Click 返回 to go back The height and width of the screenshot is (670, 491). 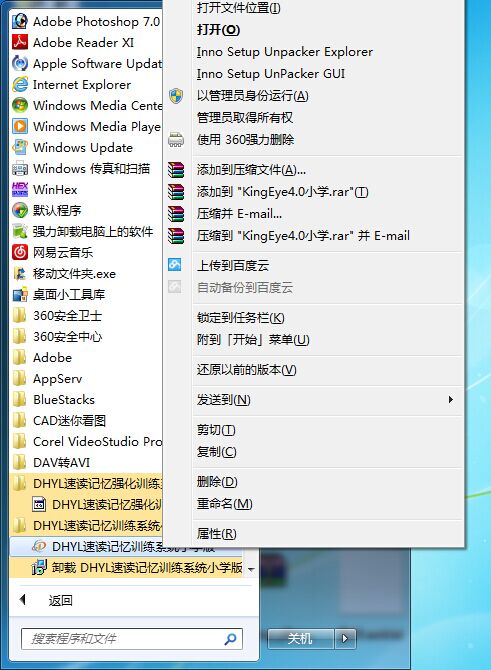tap(60, 600)
